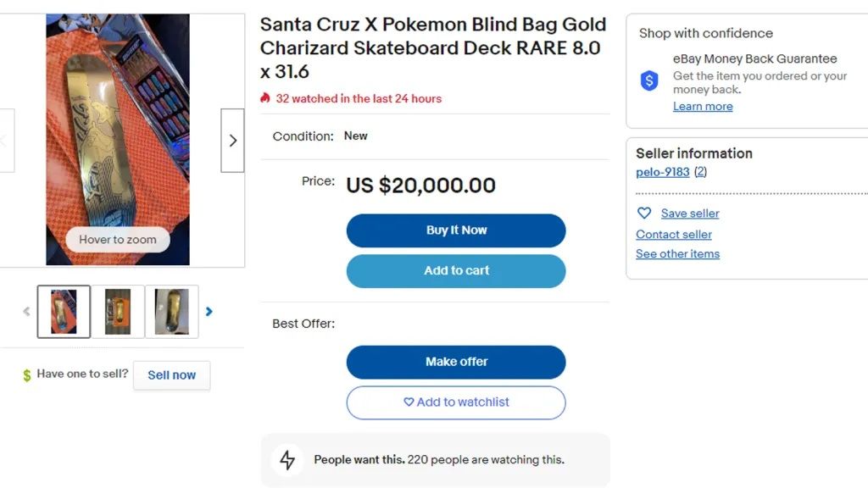Open the See other items link
868x488 pixels.
pos(677,254)
